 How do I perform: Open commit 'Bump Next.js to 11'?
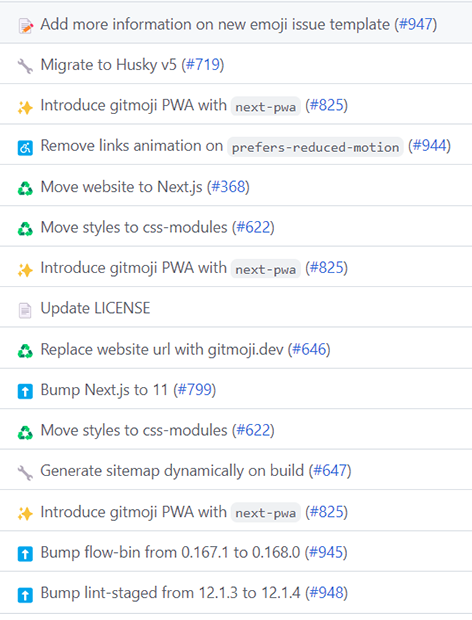tap(104, 390)
